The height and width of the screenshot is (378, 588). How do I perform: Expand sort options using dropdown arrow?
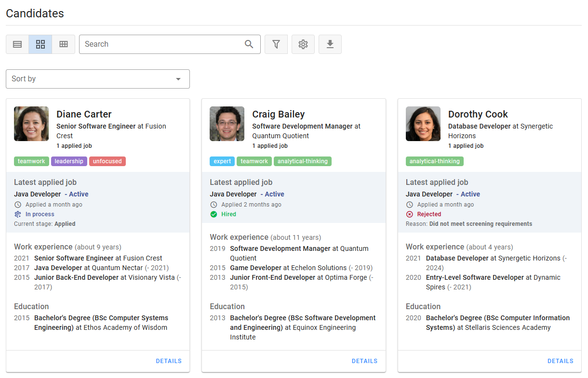click(178, 79)
